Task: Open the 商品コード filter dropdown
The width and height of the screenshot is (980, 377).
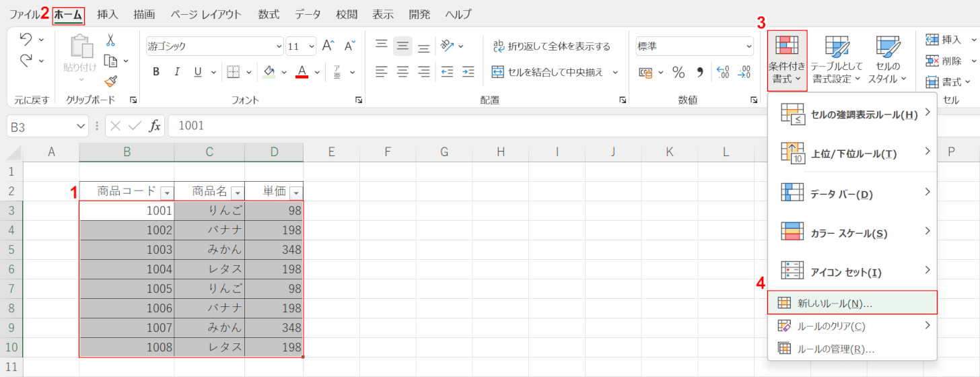Action: pyautogui.click(x=167, y=193)
